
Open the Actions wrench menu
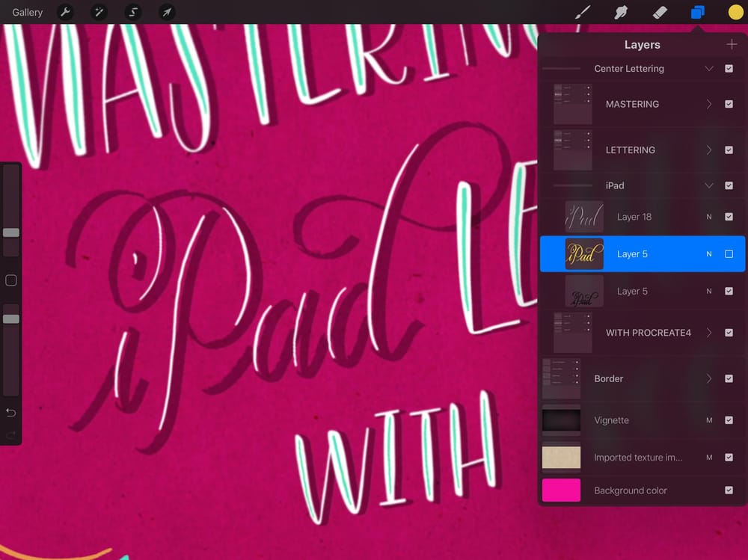(65, 12)
